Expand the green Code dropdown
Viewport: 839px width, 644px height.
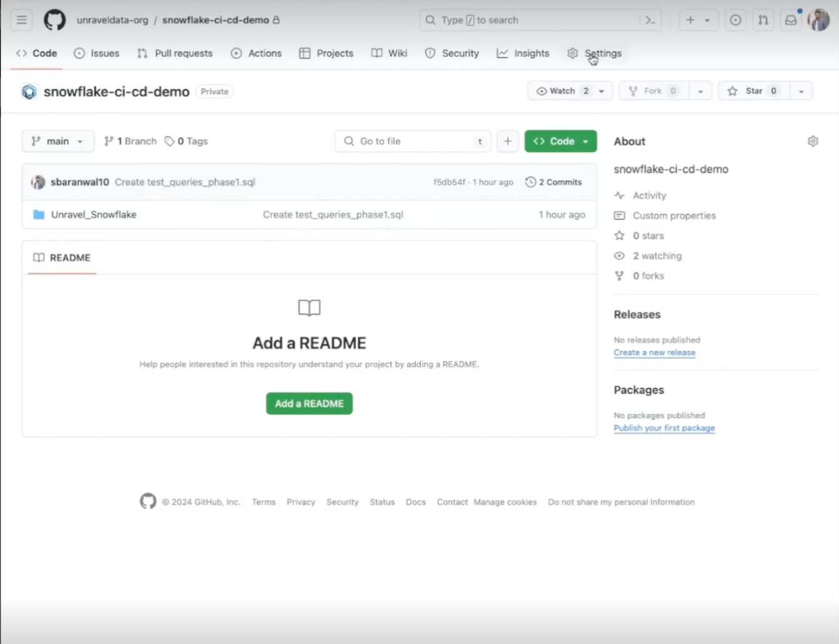point(560,141)
